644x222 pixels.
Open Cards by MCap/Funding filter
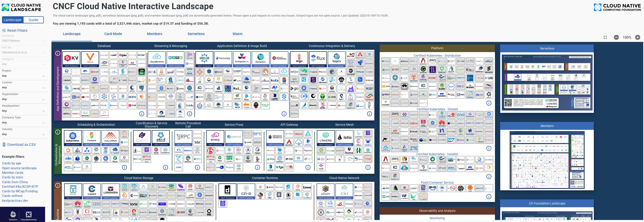(x=20, y=191)
